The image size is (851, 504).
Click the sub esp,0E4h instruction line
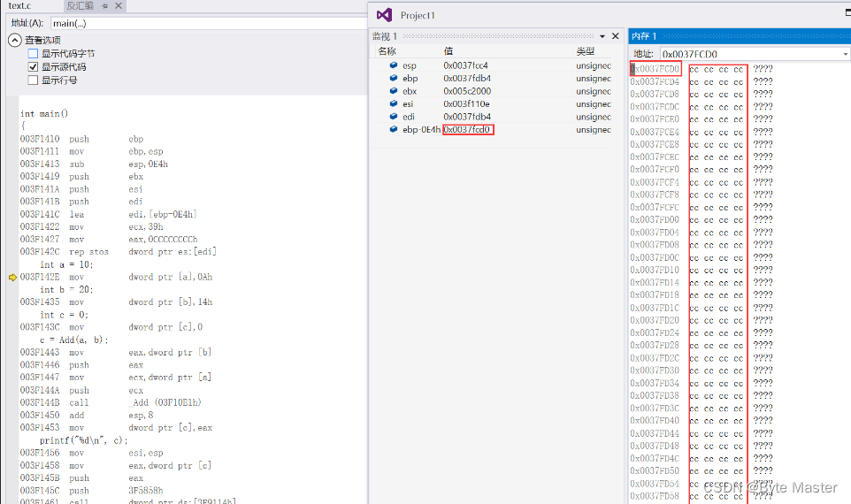point(94,164)
